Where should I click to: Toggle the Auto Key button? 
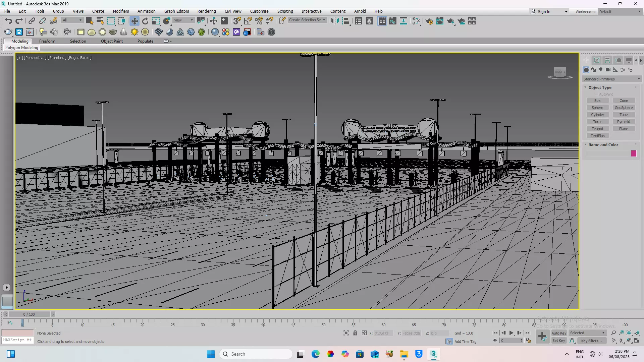pyautogui.click(x=559, y=333)
